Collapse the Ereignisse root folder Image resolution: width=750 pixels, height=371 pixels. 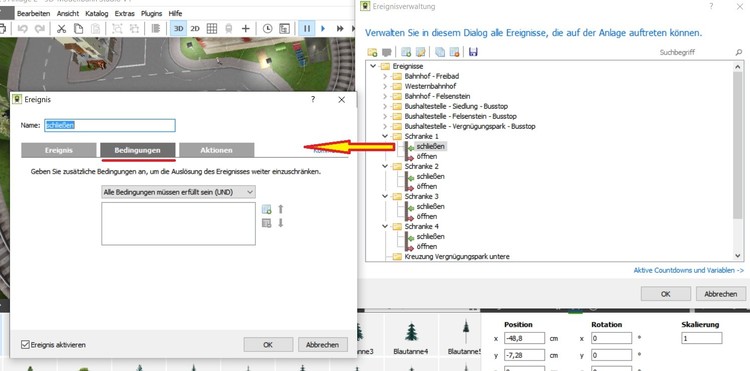373,66
